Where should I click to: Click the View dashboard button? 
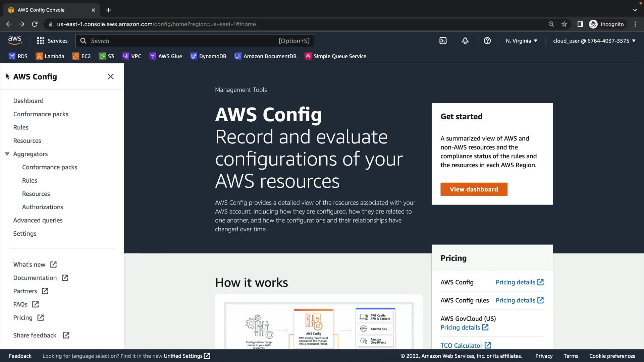pyautogui.click(x=474, y=189)
